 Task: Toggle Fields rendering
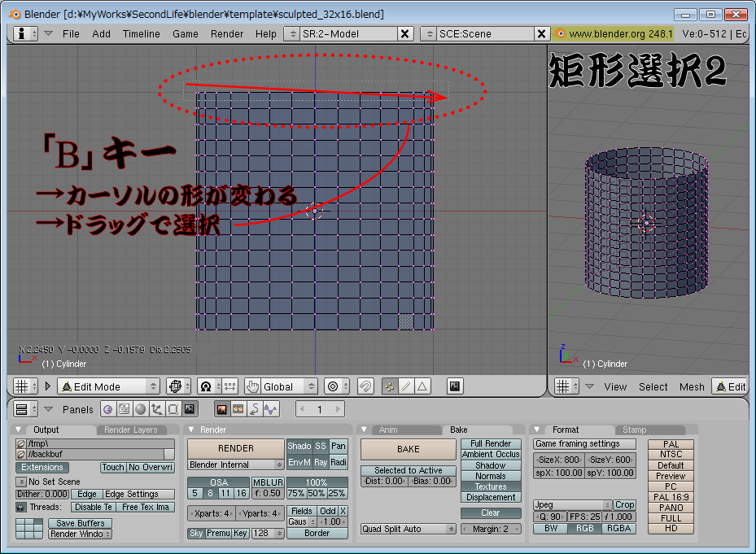click(x=302, y=511)
